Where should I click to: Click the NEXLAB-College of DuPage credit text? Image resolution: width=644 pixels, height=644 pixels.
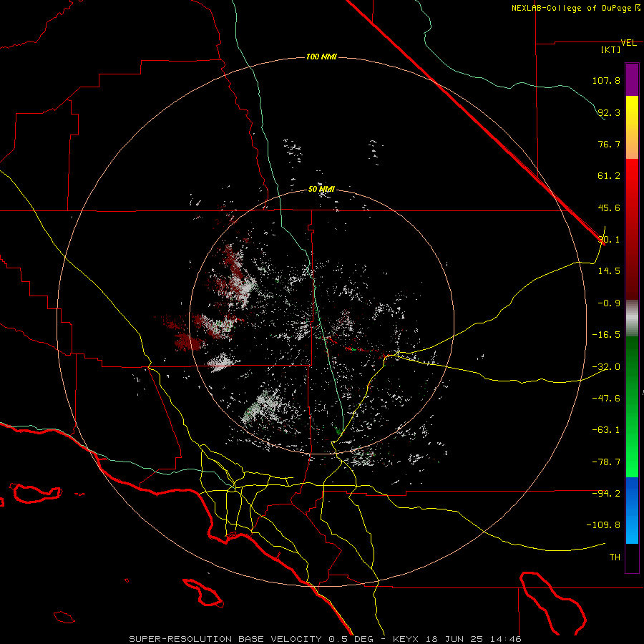(x=572, y=8)
